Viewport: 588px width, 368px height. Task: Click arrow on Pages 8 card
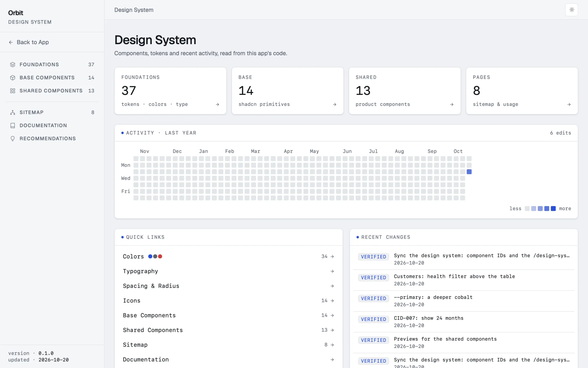tap(569, 105)
